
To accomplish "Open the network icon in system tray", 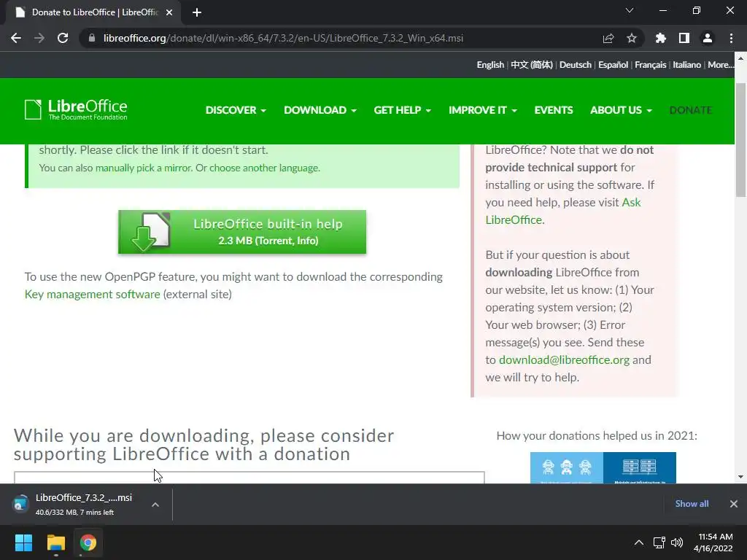I will (659, 542).
